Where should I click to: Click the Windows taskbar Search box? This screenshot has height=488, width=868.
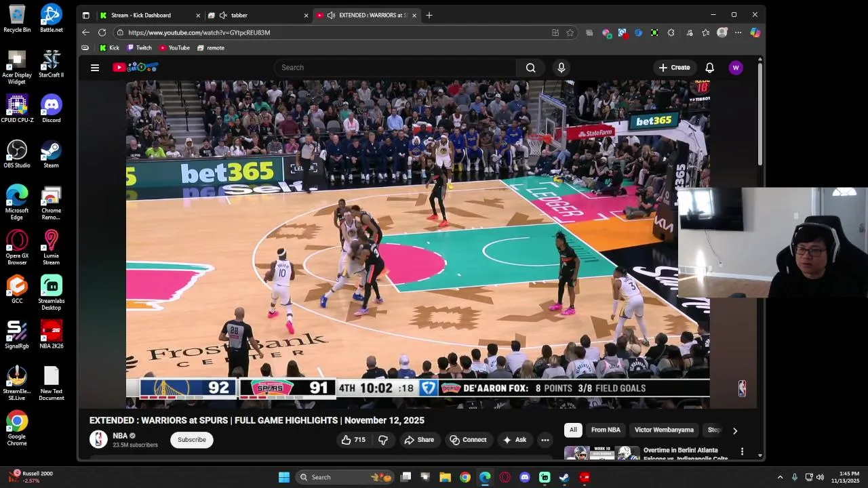pyautogui.click(x=346, y=477)
